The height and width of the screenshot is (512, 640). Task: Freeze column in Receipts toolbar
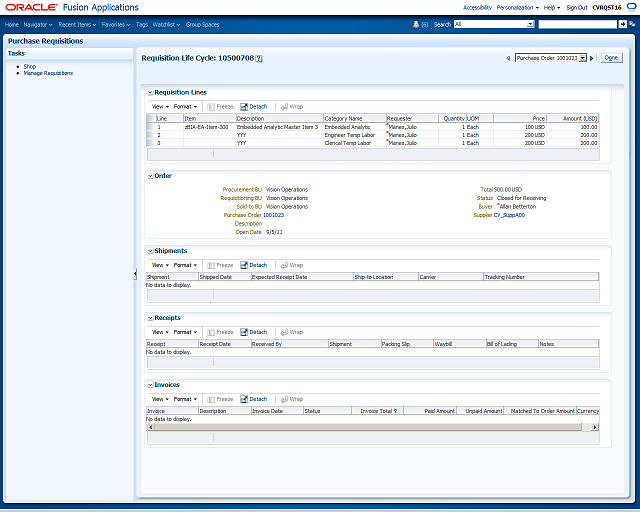[220, 332]
